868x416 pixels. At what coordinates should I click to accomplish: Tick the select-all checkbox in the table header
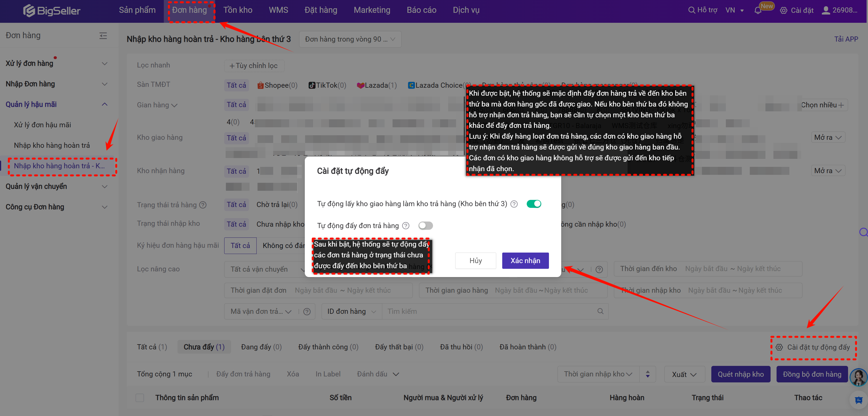tap(140, 398)
